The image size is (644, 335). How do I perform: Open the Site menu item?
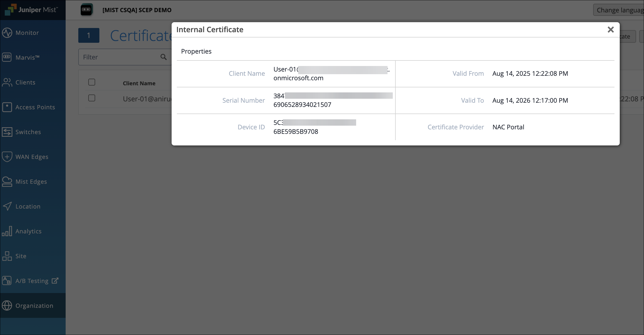21,256
